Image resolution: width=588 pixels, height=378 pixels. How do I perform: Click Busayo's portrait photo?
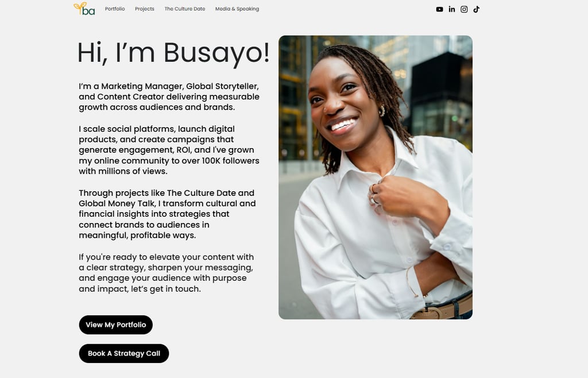(x=376, y=178)
